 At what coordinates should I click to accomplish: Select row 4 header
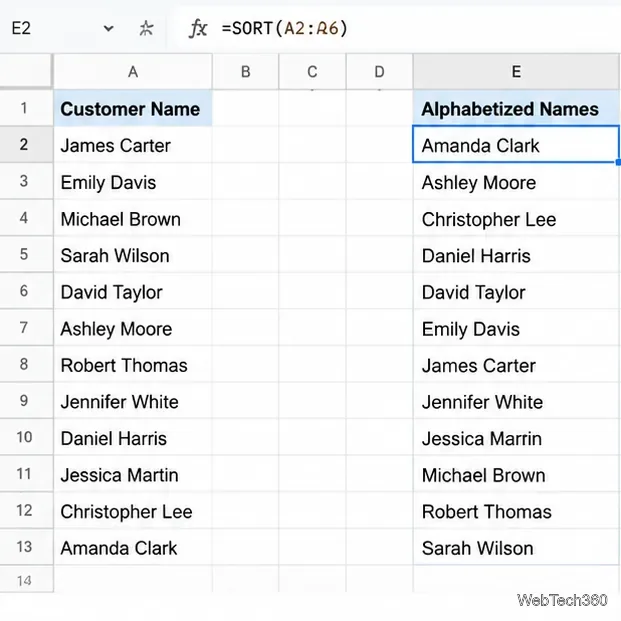(26, 218)
